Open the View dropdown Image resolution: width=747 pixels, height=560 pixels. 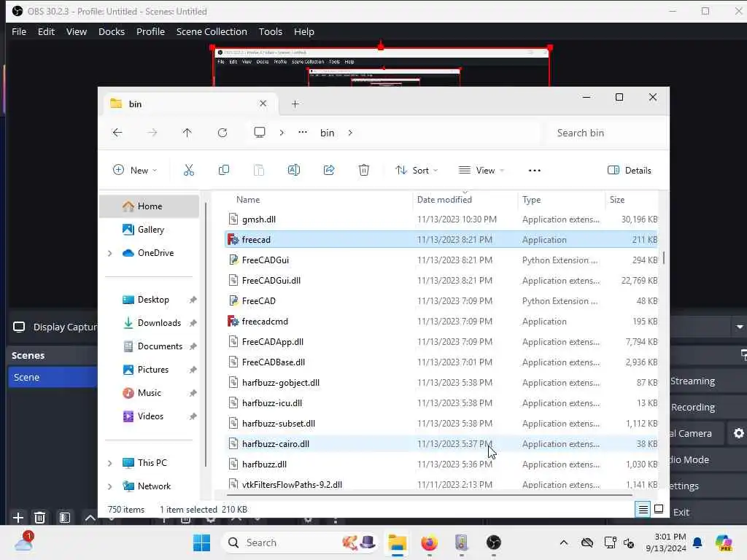coord(481,170)
